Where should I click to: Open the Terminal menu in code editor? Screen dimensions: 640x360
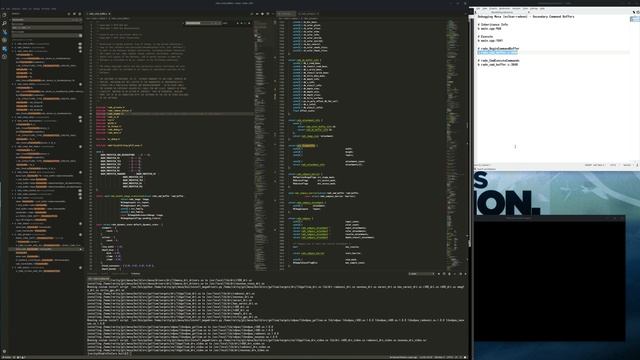click(46, 9)
